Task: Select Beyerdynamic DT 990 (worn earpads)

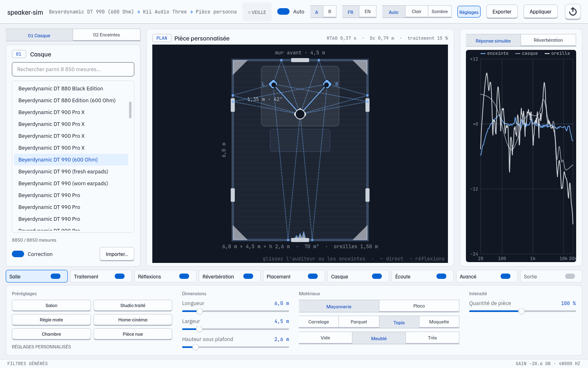Action: [x=71, y=183]
